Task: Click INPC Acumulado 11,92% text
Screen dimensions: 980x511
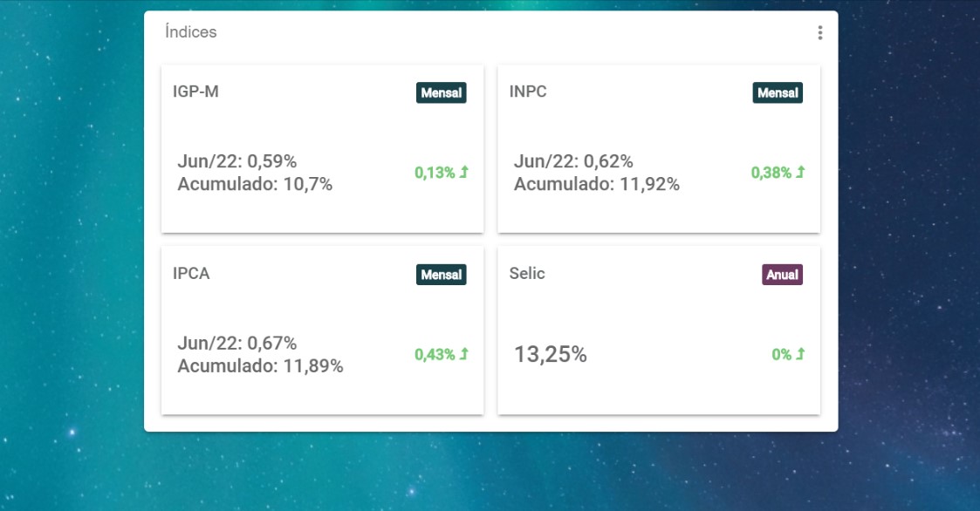Action: (596, 184)
